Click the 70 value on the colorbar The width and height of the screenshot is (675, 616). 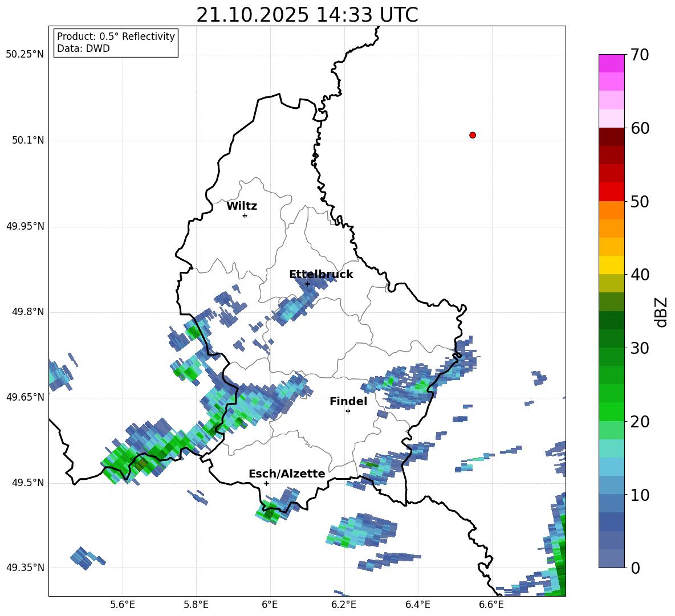[640, 55]
